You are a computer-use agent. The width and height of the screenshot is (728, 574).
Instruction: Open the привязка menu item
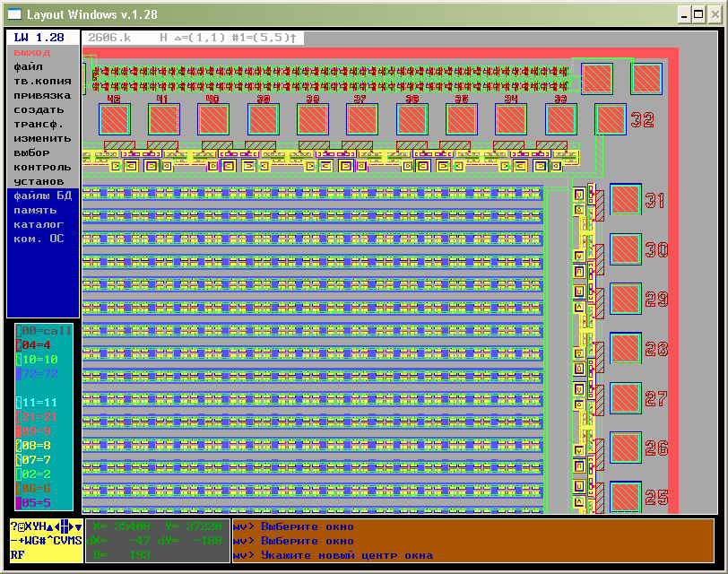(43, 96)
